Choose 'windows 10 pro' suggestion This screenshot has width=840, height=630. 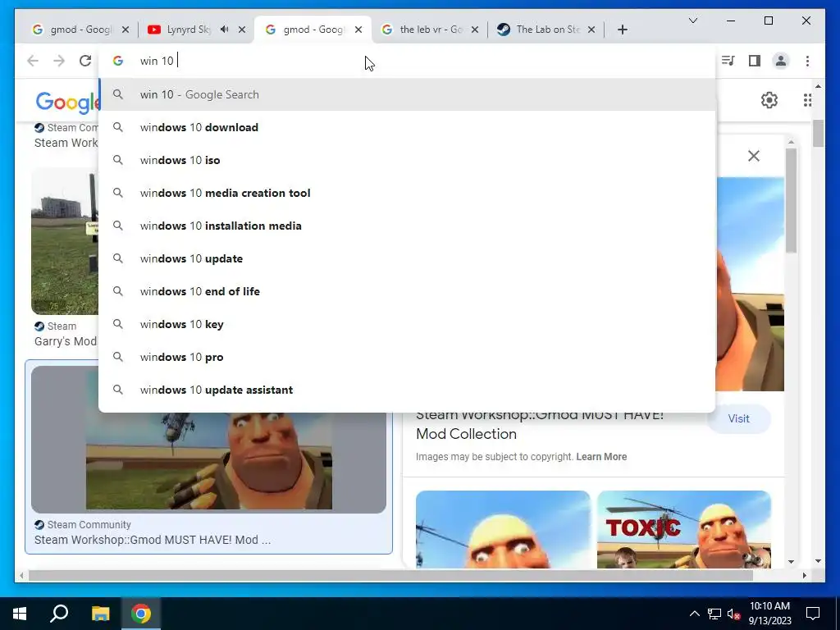[x=407, y=357]
